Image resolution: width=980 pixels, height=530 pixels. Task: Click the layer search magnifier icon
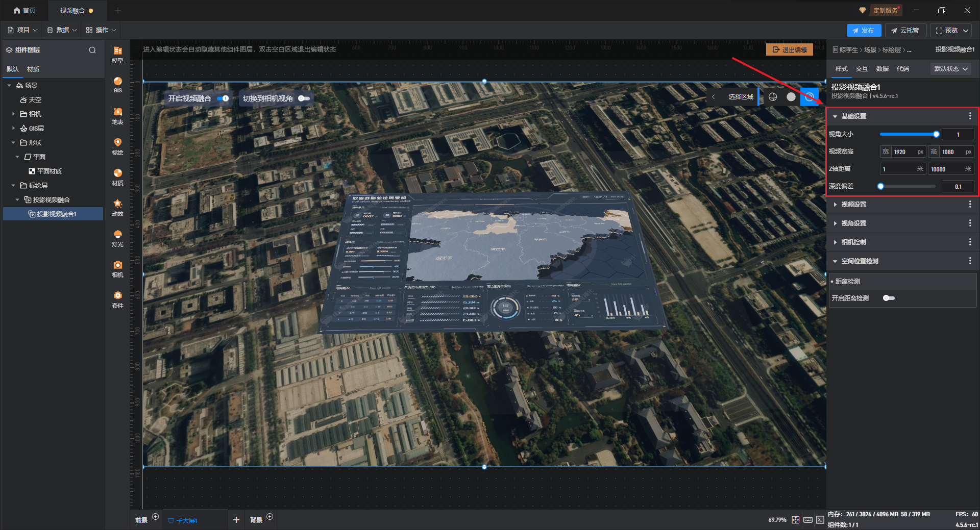point(92,50)
